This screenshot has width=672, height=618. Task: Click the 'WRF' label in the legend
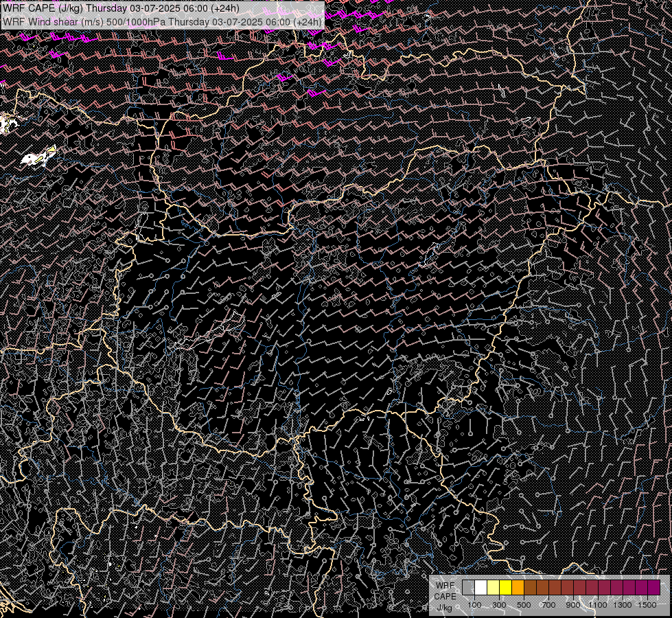tap(445, 586)
